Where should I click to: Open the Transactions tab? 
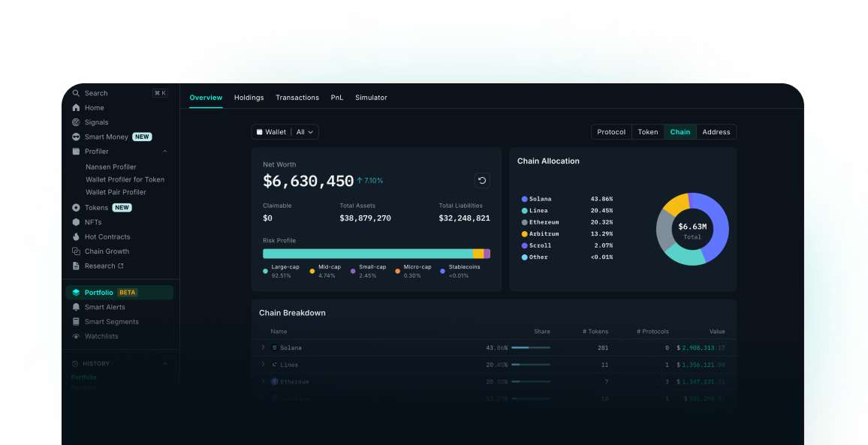297,98
